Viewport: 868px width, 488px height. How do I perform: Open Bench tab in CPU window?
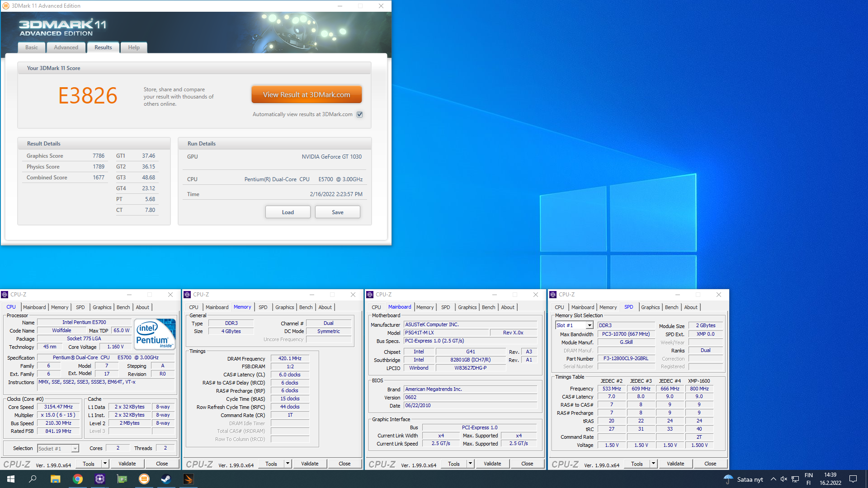pos(123,307)
